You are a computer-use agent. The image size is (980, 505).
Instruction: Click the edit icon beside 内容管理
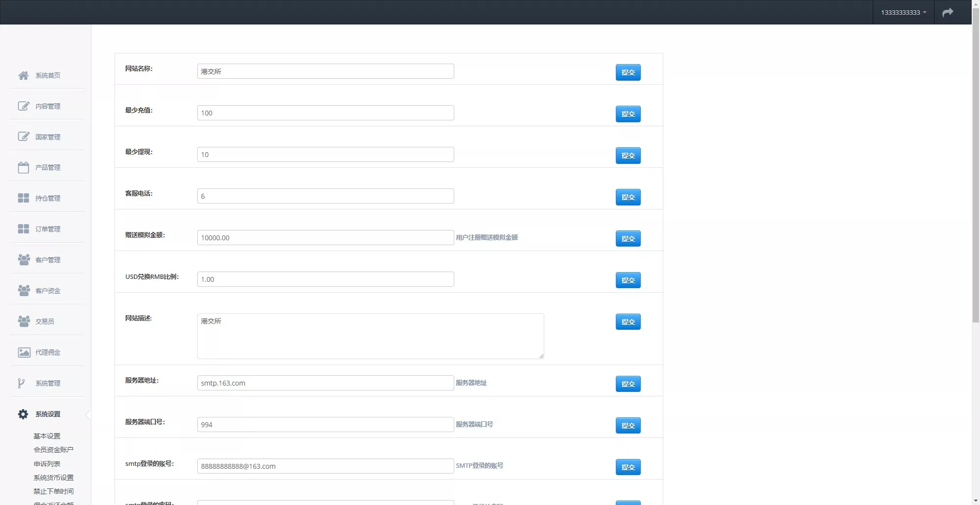[23, 106]
